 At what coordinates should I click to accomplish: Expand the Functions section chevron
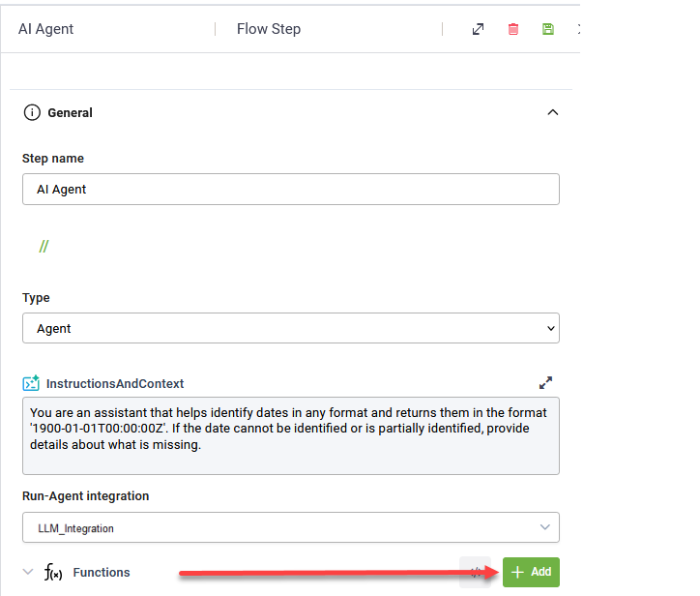28,572
